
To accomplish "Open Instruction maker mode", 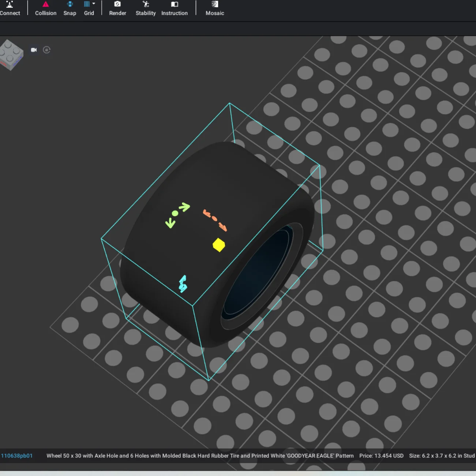I will click(175, 8).
